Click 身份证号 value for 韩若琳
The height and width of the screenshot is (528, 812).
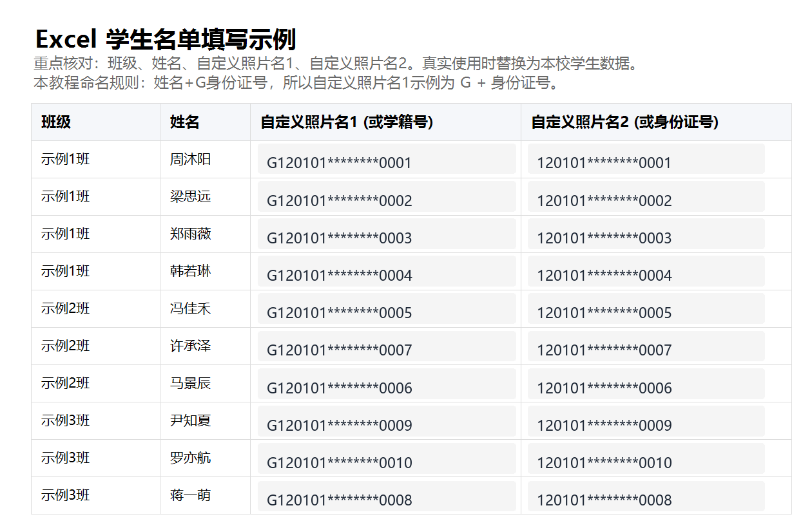point(646,271)
